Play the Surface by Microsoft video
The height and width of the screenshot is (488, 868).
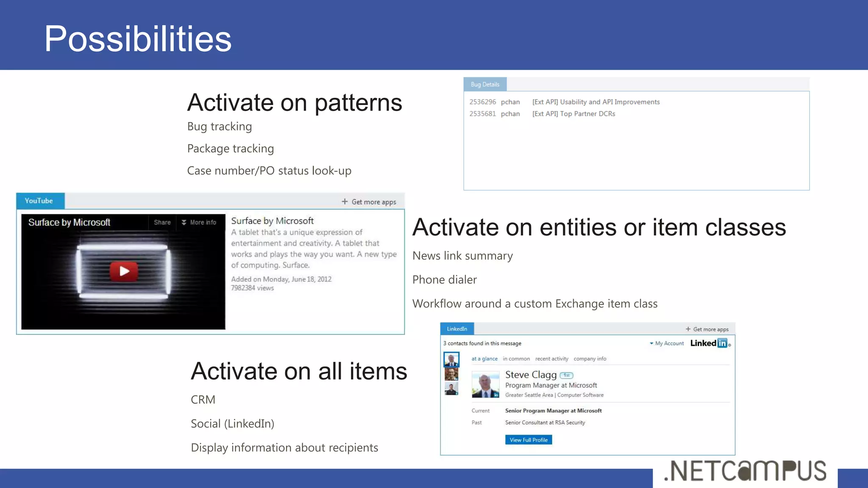pyautogui.click(x=124, y=271)
